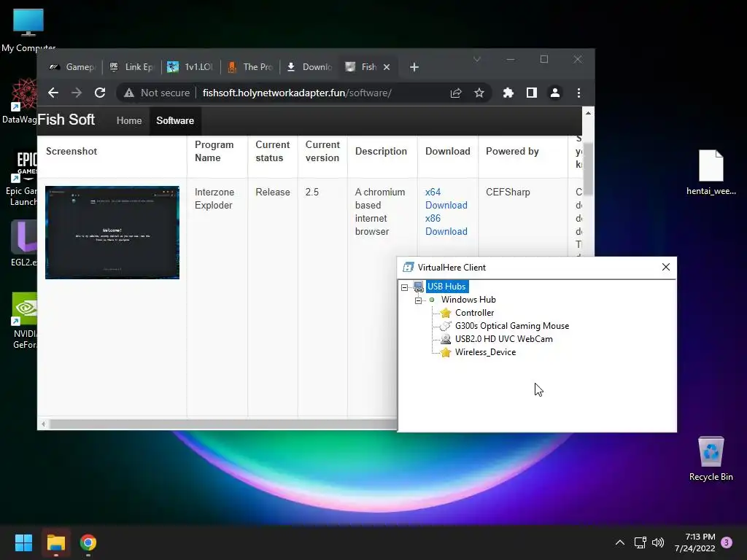Select USB2.0 HD UVC WebCam device
Screen dimensions: 747x560
(x=504, y=339)
